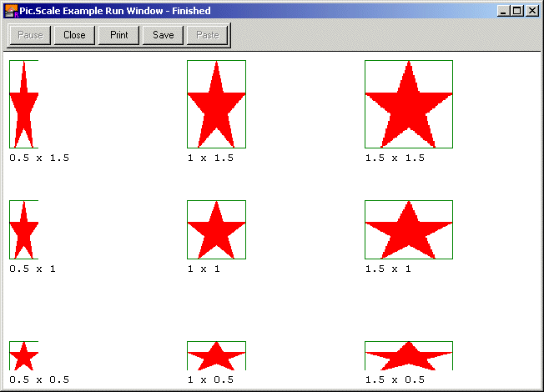Select the 0.5 x 1.5 scaled star
Viewport: 544px width, 392px height.
point(23,104)
